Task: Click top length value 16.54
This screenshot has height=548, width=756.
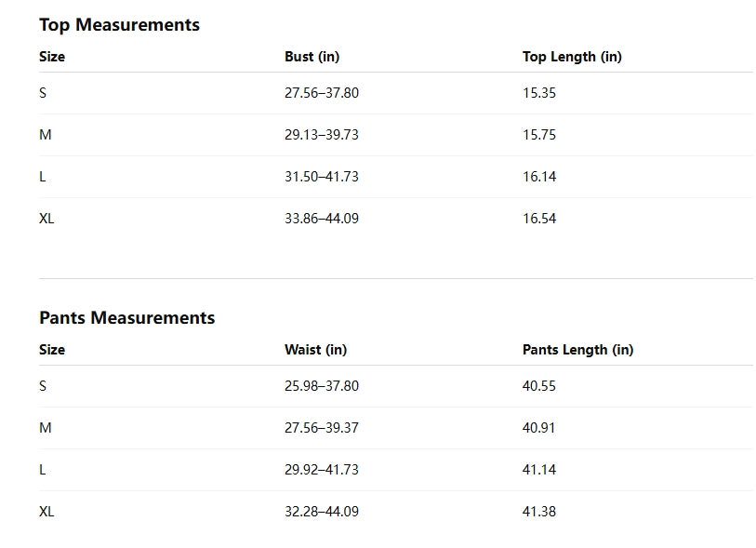Action: tap(539, 219)
